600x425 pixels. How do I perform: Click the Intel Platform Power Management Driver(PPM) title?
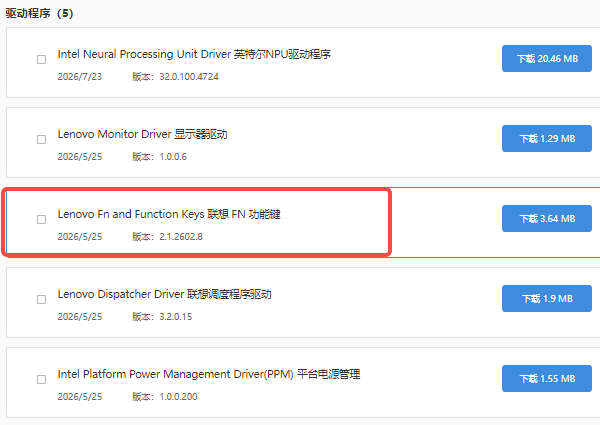[209, 374]
